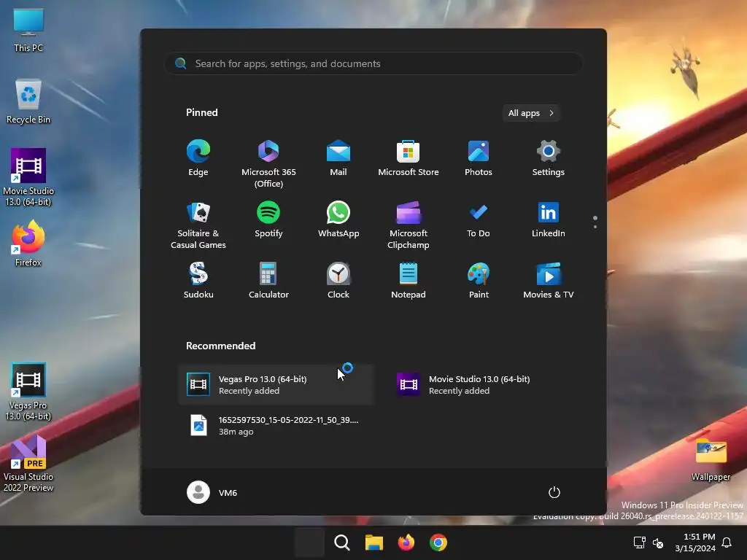The width and height of the screenshot is (747, 560).
Task: Launch the Photos app
Action: pos(479,158)
